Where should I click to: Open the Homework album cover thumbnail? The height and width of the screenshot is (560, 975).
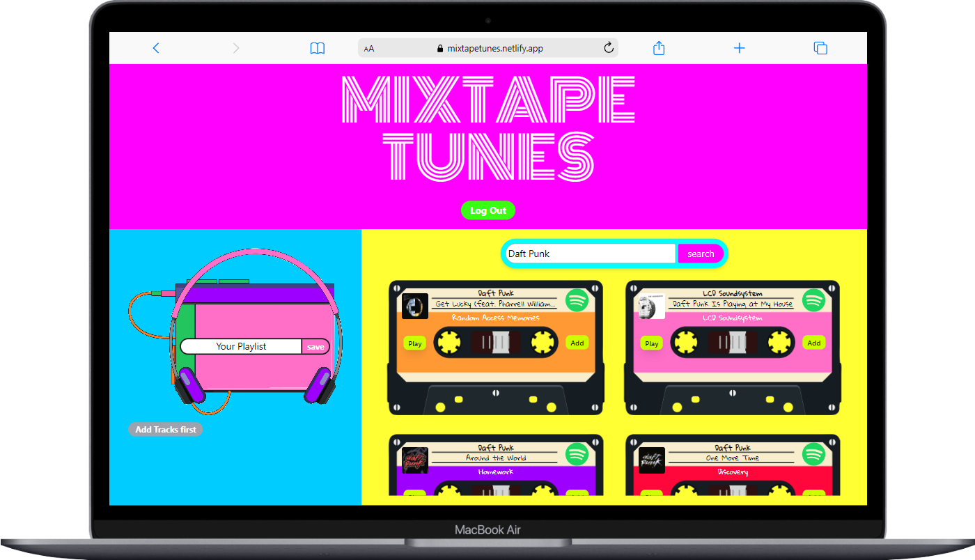tap(415, 460)
